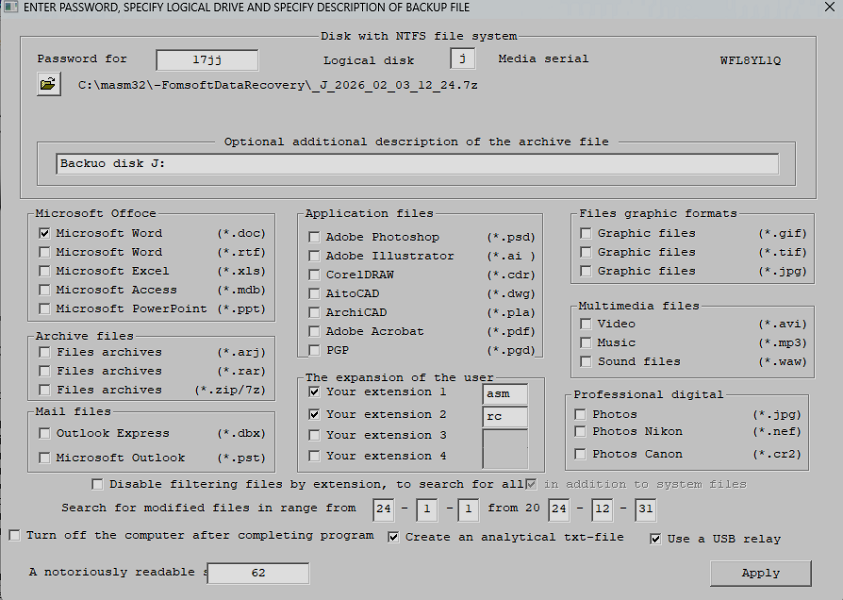
Task: Uncheck Microsoft Word (*.doc)
Action: tap(42, 233)
